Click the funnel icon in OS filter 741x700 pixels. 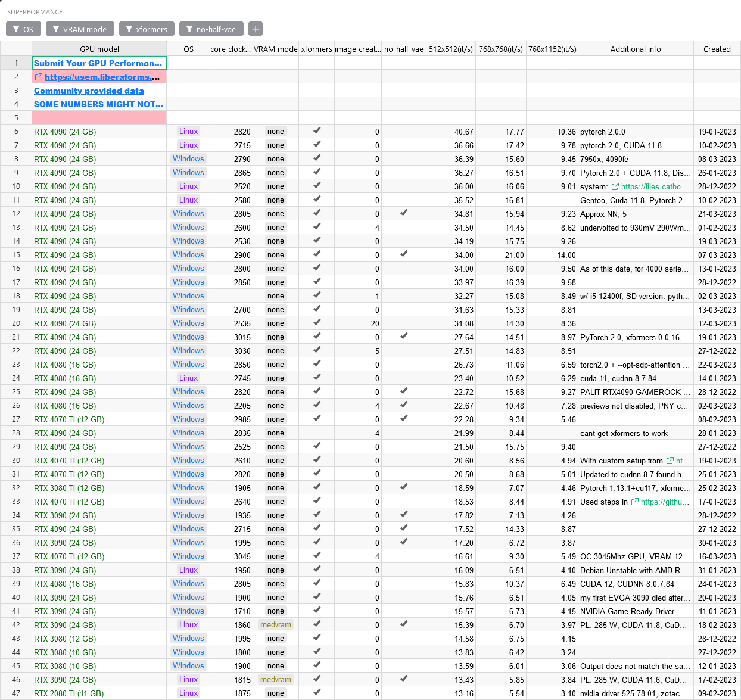17,29
